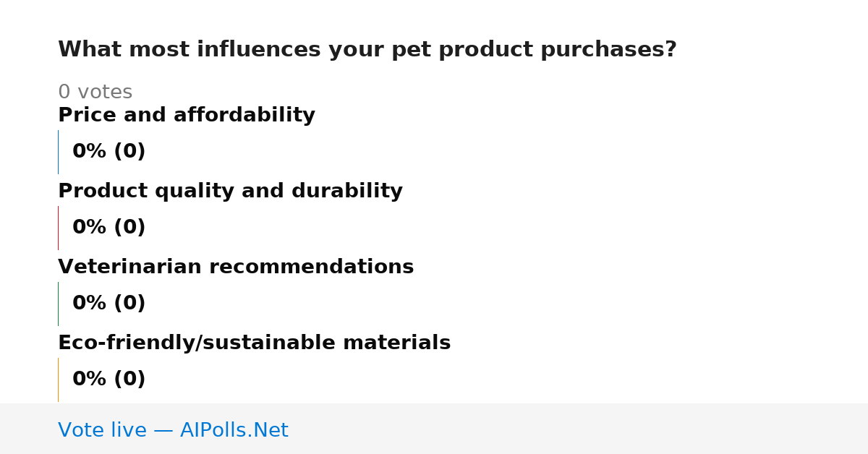The width and height of the screenshot is (868, 454).
Task: Choose Product quality and durability option
Action: (x=230, y=191)
